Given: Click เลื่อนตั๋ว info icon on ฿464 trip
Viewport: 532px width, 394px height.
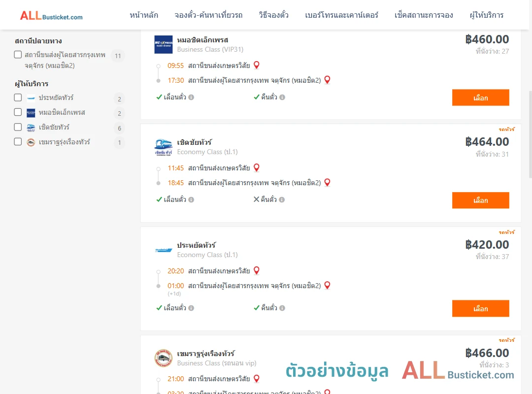Looking at the screenshot, I should pyautogui.click(x=191, y=200).
